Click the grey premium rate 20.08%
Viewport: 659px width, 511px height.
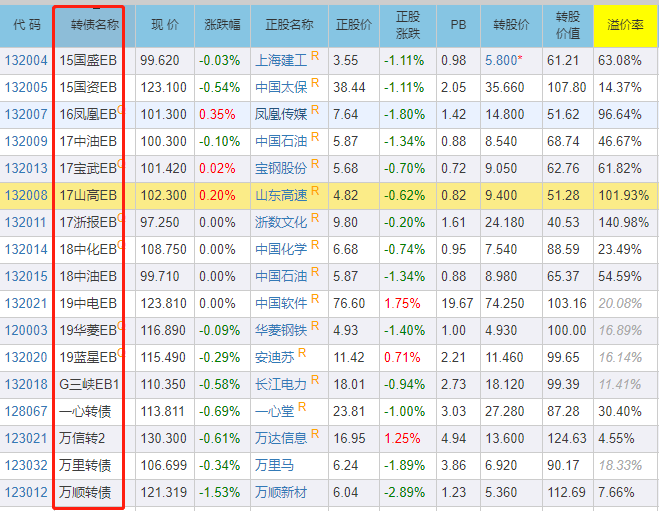pyautogui.click(x=620, y=303)
